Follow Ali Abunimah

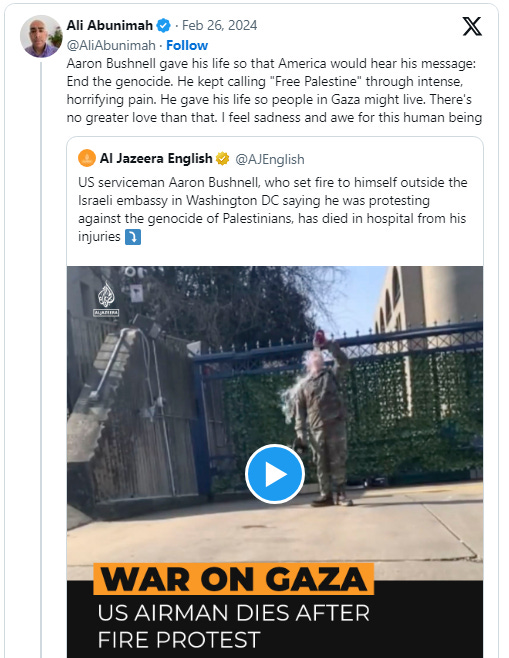(187, 45)
